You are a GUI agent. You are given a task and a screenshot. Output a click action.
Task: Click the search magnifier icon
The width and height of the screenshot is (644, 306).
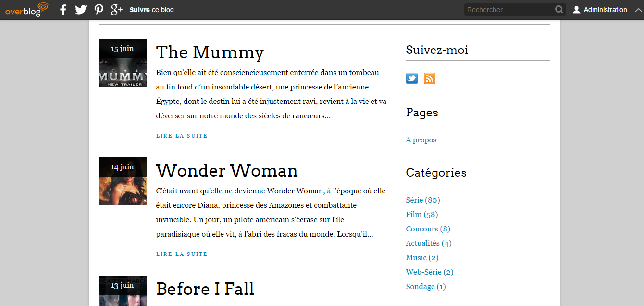coord(559,10)
